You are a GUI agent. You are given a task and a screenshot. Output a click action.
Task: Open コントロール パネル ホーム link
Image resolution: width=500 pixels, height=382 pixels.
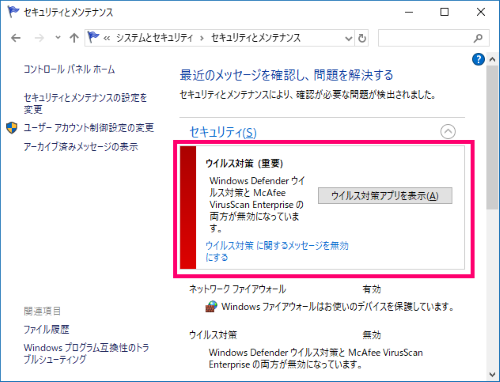tap(69, 69)
